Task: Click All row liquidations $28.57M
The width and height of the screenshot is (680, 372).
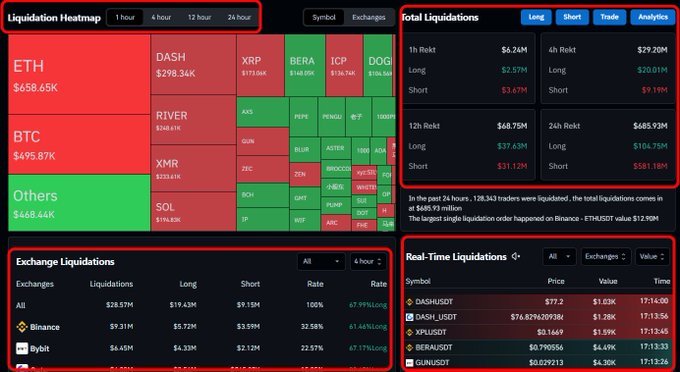Action: pos(119,305)
